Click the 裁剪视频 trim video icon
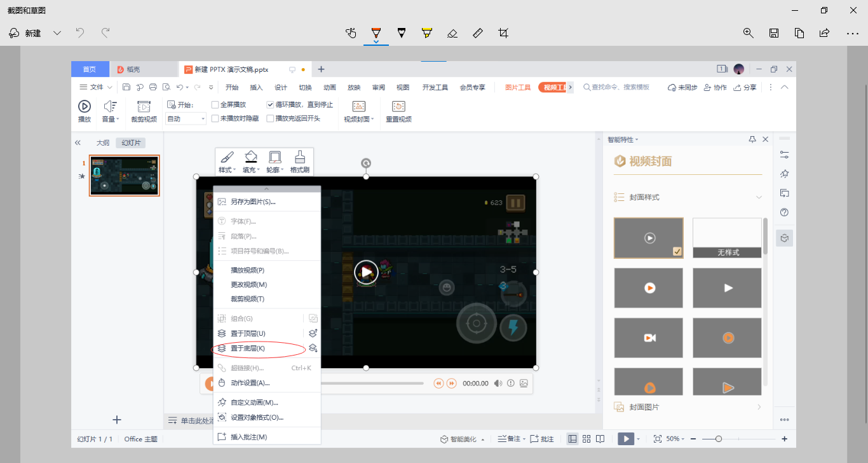Viewport: 868px width, 463px height. click(x=144, y=111)
